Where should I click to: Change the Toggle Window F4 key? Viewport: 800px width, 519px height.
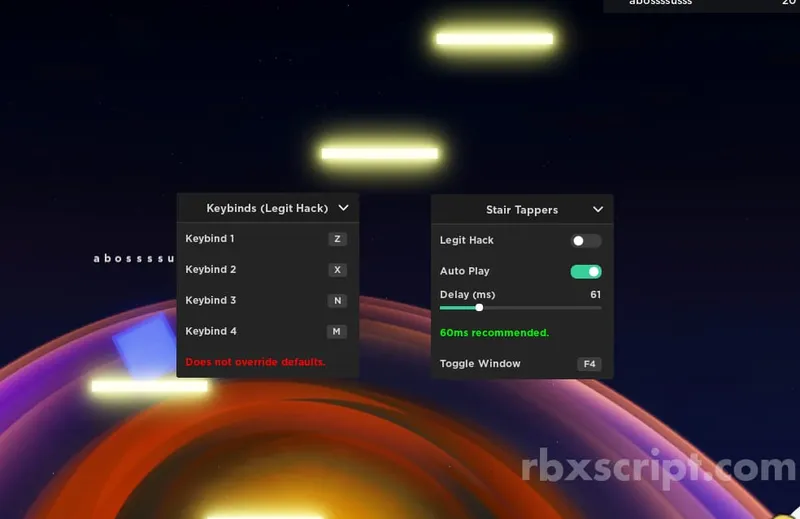pos(589,364)
